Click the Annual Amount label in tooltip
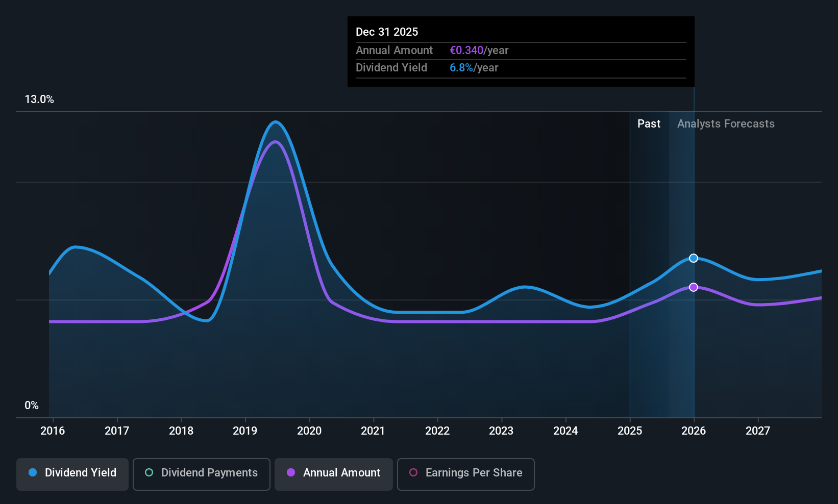838x504 pixels. point(394,51)
